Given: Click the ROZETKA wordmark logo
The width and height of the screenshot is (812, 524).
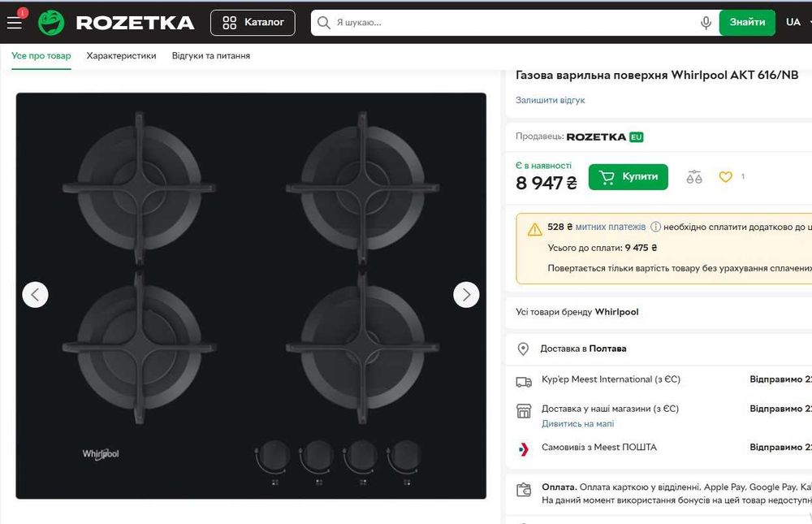Looking at the screenshot, I should [135, 23].
